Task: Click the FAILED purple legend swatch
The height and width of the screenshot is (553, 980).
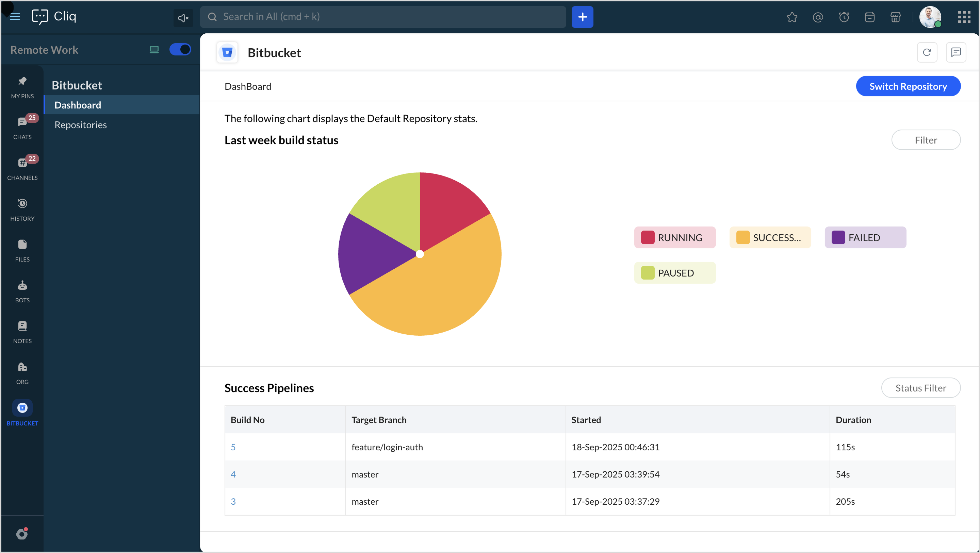Action: [x=838, y=237]
